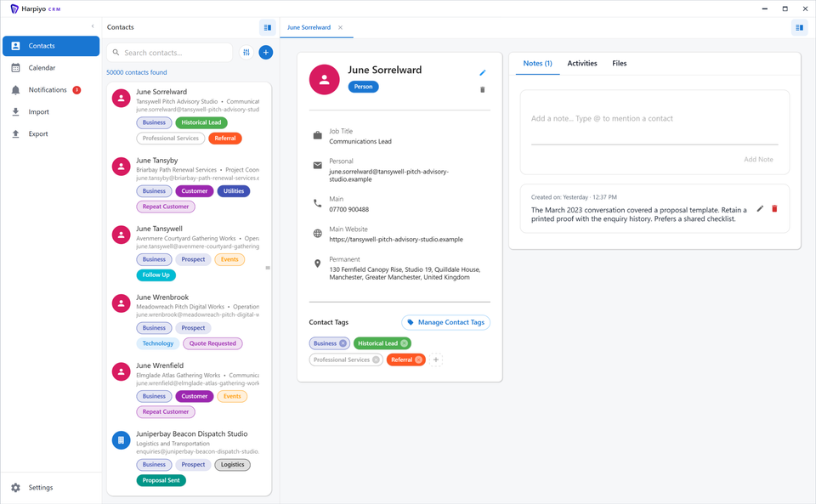Click the Person type badge
The width and height of the screenshot is (816, 504).
coord(363,87)
